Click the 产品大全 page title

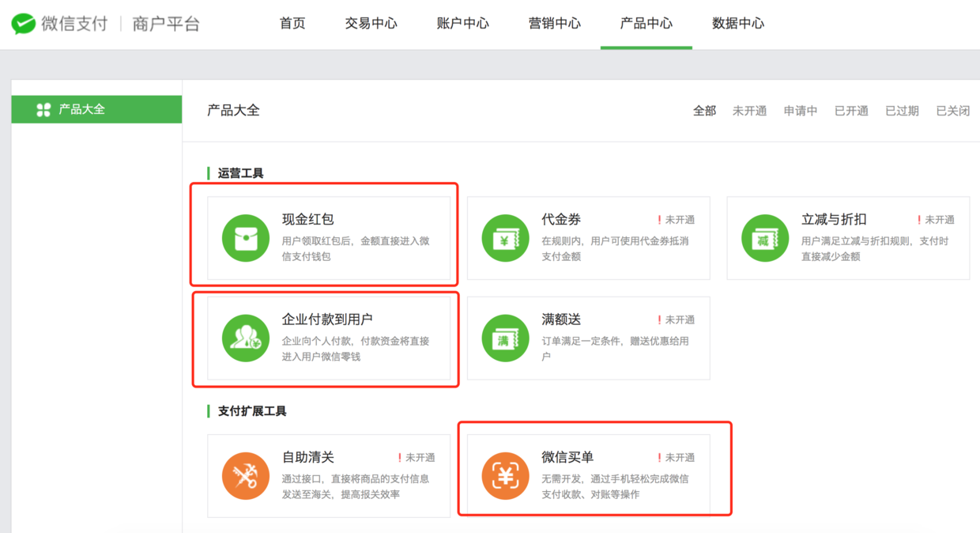tap(233, 110)
